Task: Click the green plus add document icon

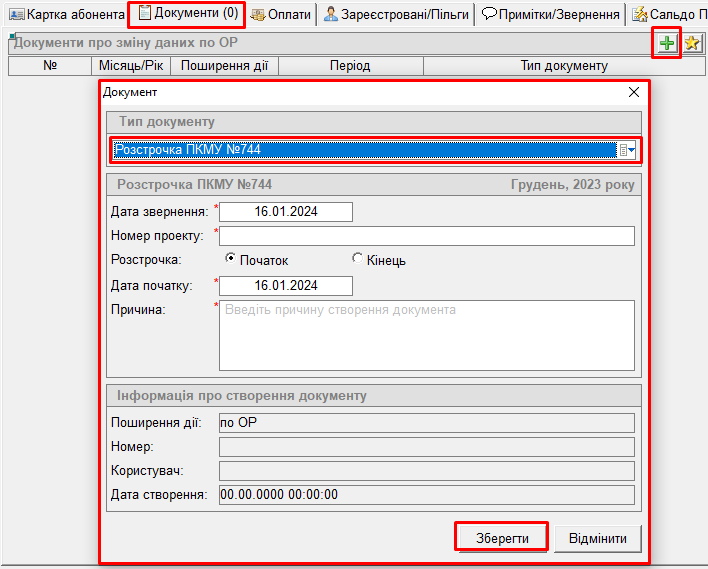Action: [666, 43]
